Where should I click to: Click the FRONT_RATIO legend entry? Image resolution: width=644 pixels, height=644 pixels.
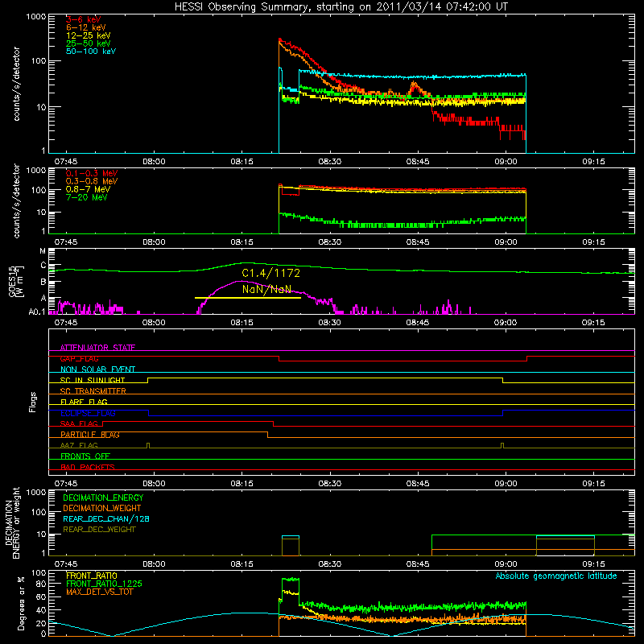coord(92,576)
